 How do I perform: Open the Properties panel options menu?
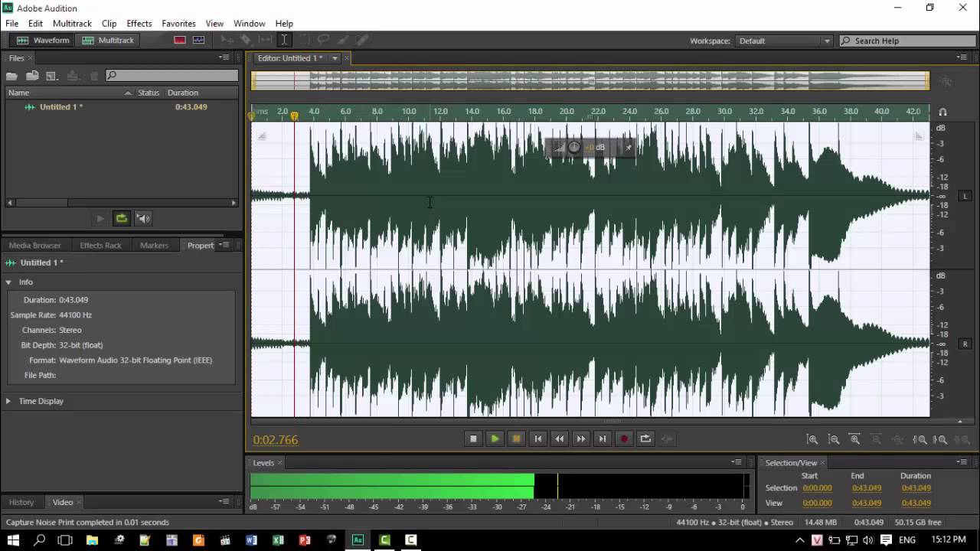click(x=224, y=245)
